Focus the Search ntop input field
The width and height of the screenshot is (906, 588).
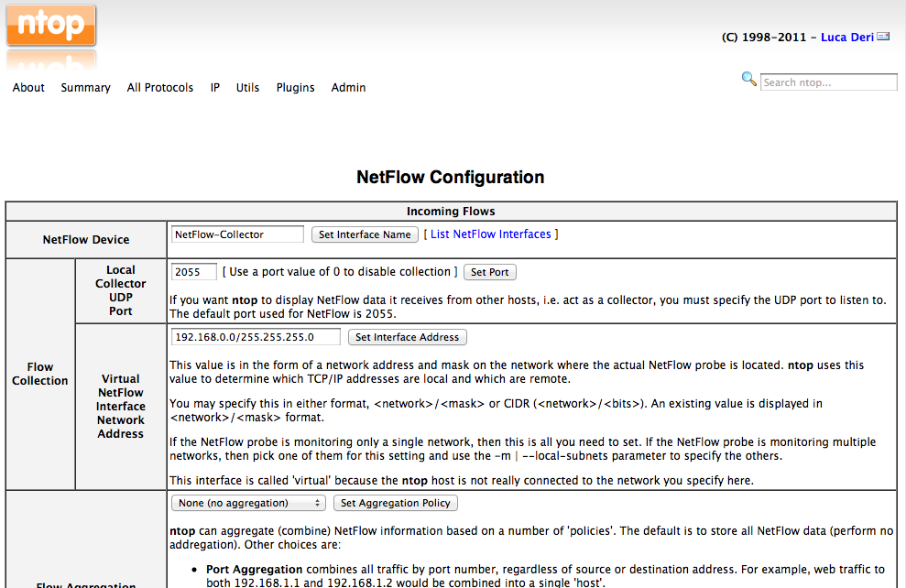[x=828, y=82]
